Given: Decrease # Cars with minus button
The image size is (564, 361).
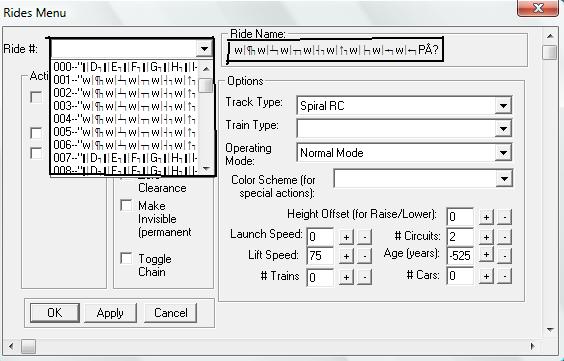Looking at the screenshot, I should tap(505, 276).
